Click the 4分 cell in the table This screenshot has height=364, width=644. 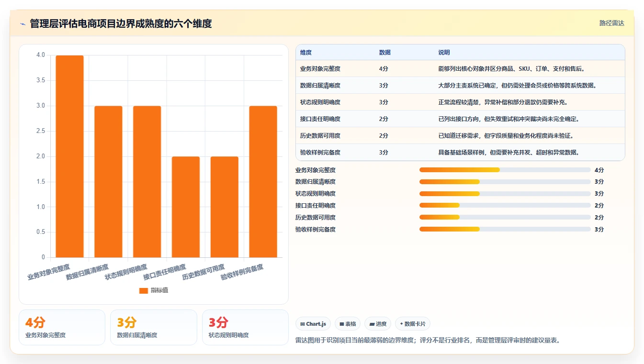(x=384, y=69)
